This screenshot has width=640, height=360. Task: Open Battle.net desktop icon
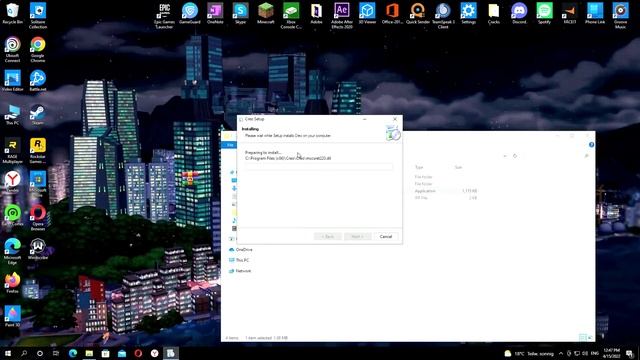(38, 81)
